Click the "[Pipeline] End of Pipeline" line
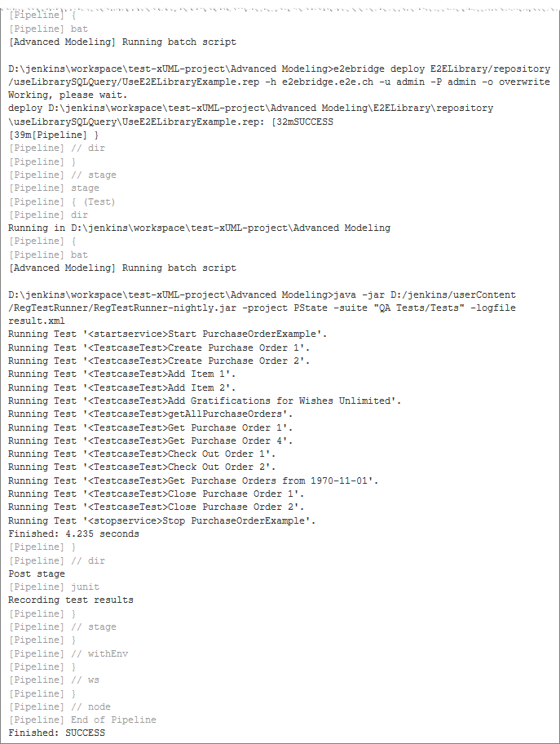560x744 pixels. 82,720
